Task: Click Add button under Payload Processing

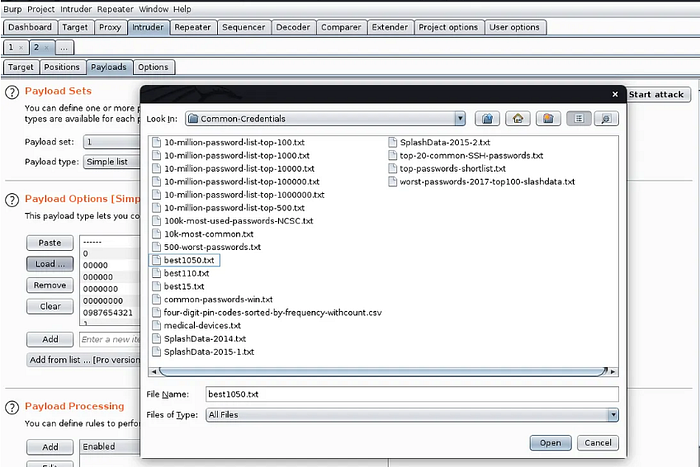Action: click(50, 447)
